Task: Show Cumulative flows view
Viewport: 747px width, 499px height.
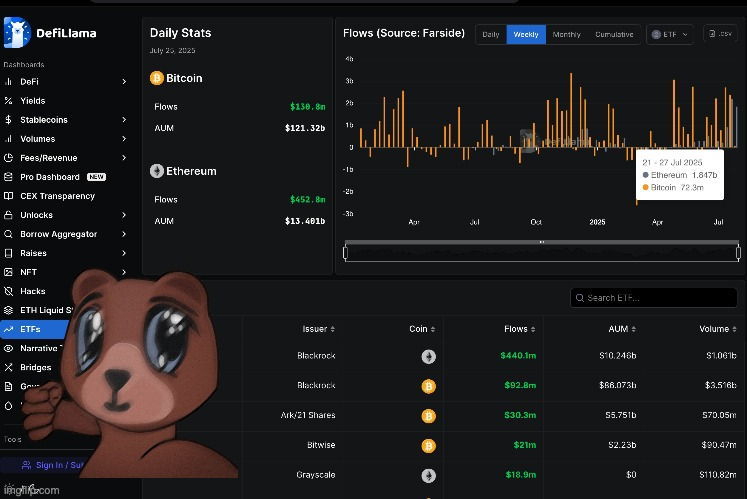Action: pyautogui.click(x=614, y=34)
